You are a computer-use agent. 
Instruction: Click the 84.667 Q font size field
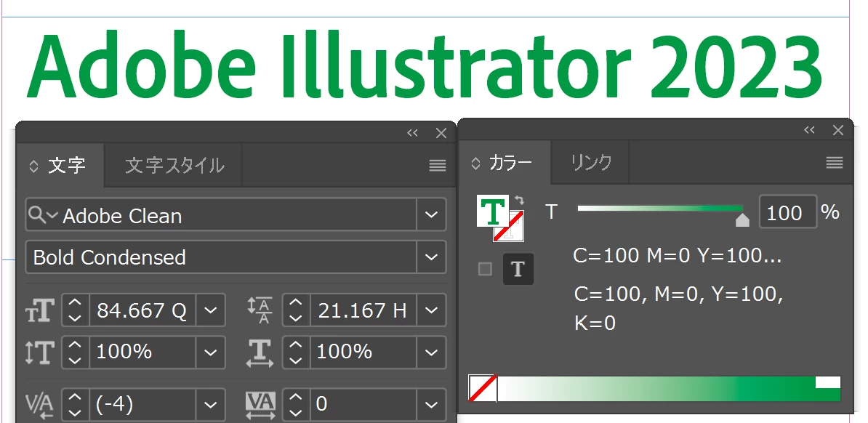(142, 310)
